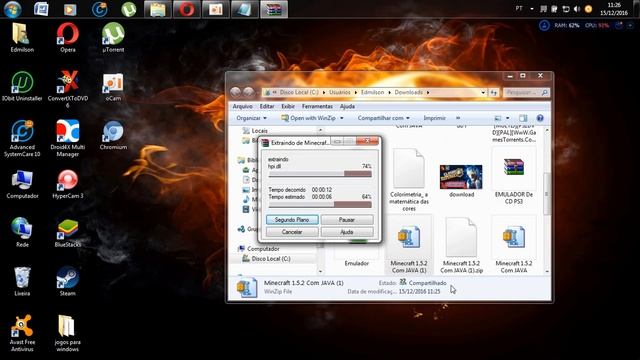Expand the toolbar overflow chevron
Viewport: 640px width, 360px height.
(458, 118)
